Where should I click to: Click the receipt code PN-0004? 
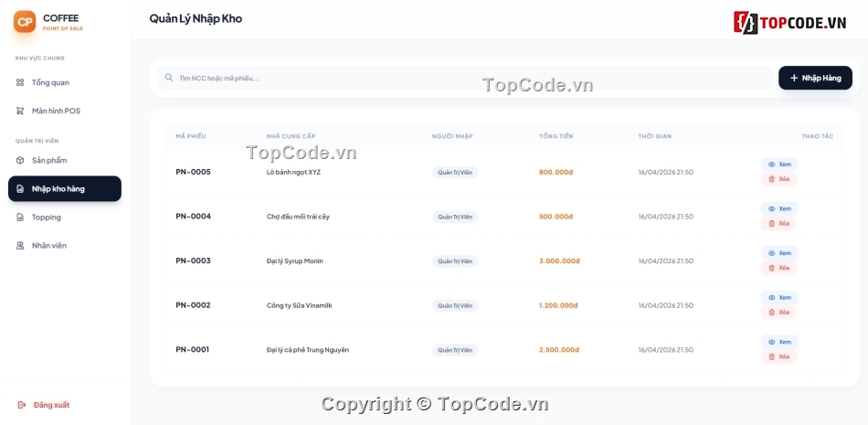click(x=193, y=217)
